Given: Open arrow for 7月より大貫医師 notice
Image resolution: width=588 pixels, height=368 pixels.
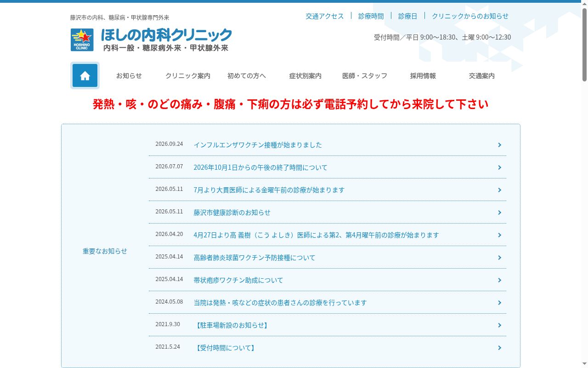Looking at the screenshot, I should [499, 190].
